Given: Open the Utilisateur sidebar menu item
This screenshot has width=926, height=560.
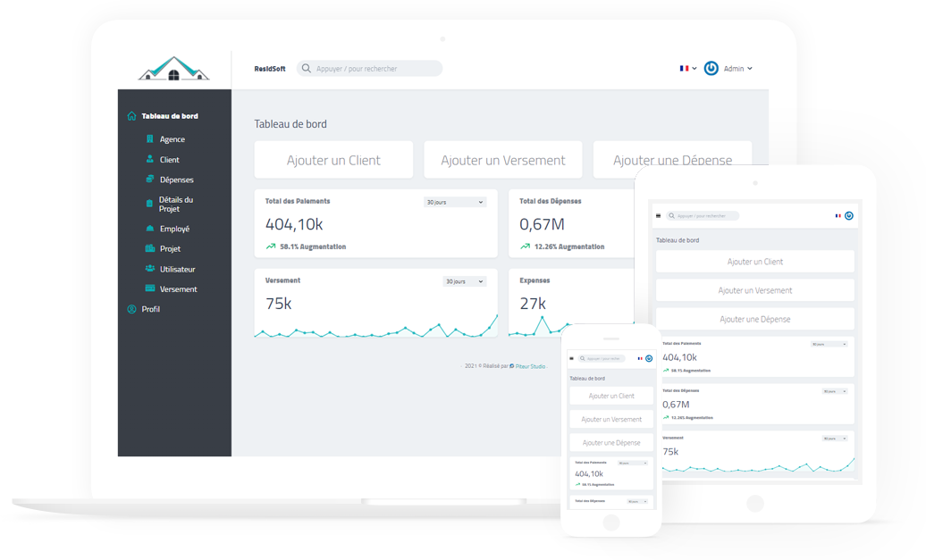Looking at the screenshot, I should (177, 269).
